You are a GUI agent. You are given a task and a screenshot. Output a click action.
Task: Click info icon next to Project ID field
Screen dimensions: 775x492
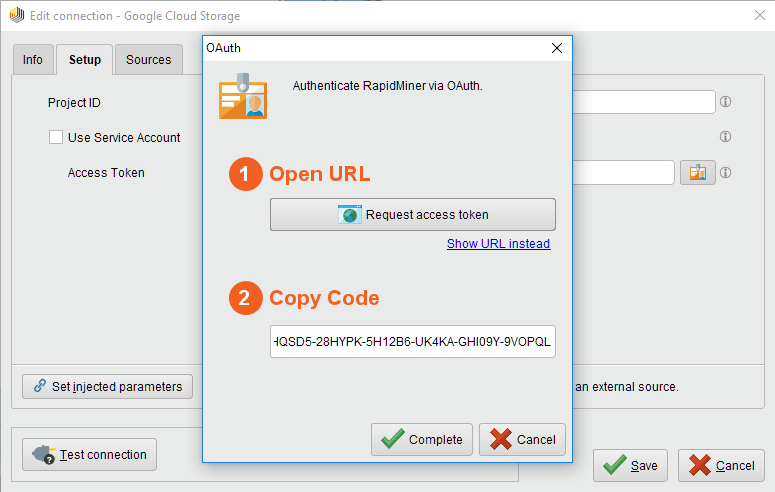tap(726, 102)
